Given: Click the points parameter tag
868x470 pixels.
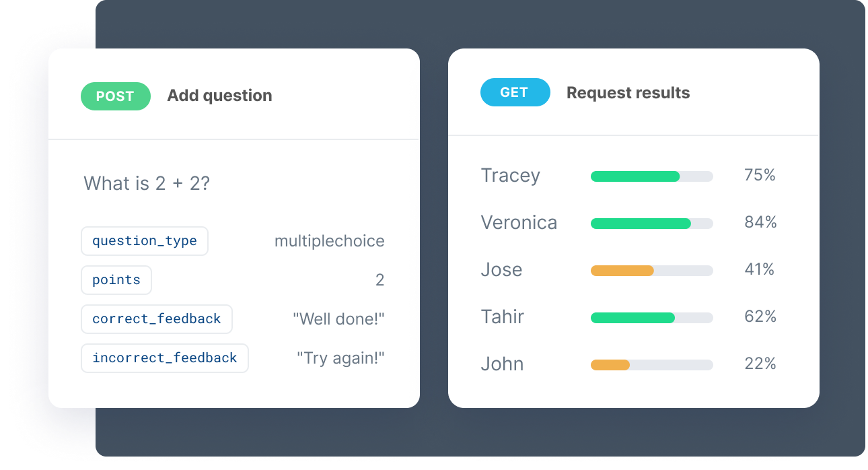Looking at the screenshot, I should tap(116, 280).
